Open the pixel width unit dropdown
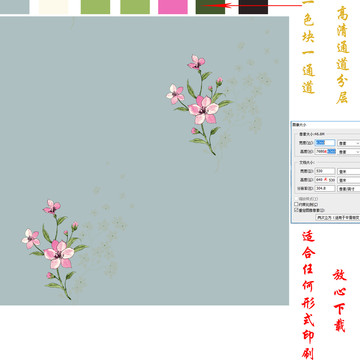The height and width of the screenshot is (360, 360). coord(349,143)
